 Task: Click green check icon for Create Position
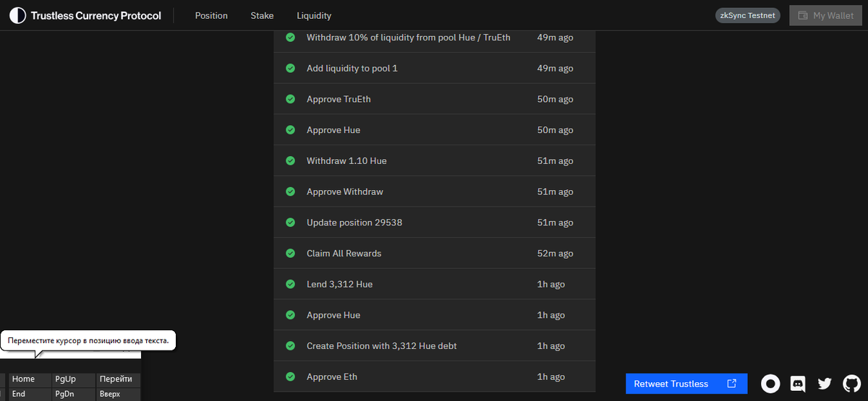click(x=290, y=346)
